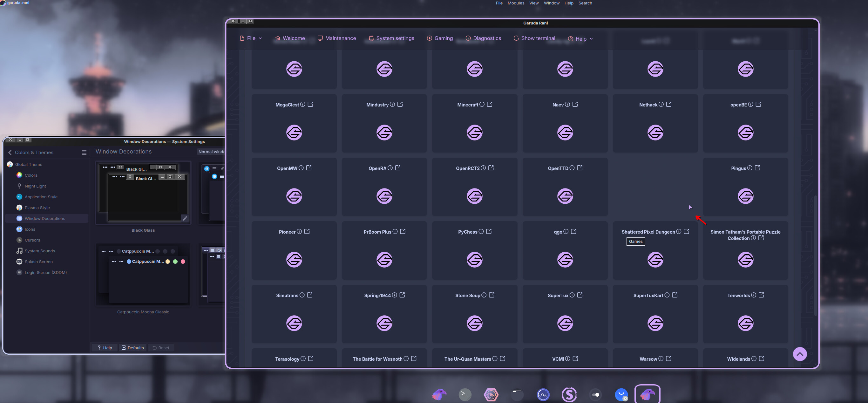Click the Minecraft game logo icon
The height and width of the screenshot is (403, 868).
(x=474, y=133)
